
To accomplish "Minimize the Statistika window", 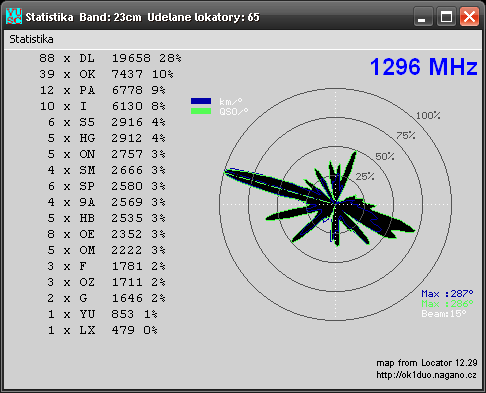I will pos(423,17).
